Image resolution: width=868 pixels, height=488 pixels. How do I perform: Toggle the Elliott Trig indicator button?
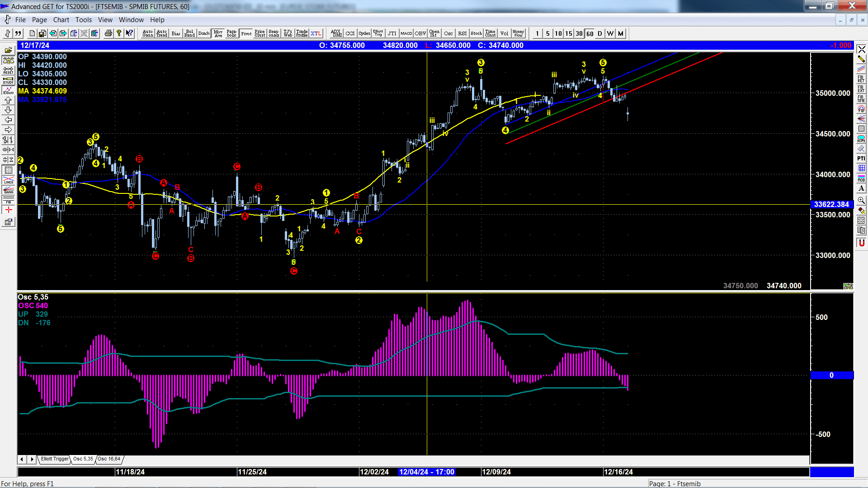[x=378, y=33]
